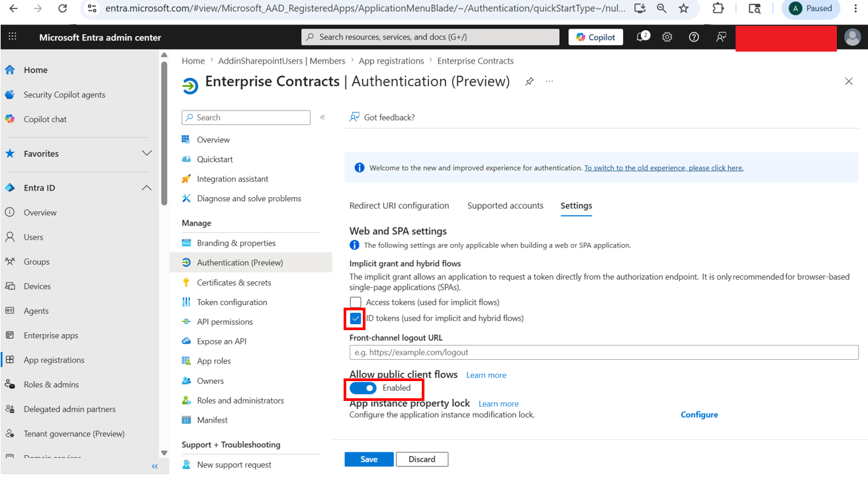Go to Home in left navigation
868x477 pixels.
[36, 70]
